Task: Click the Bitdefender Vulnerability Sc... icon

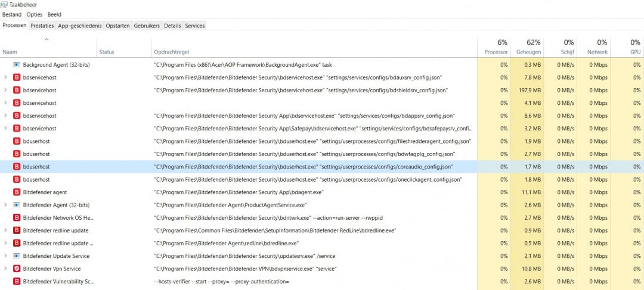Action: 17,282
